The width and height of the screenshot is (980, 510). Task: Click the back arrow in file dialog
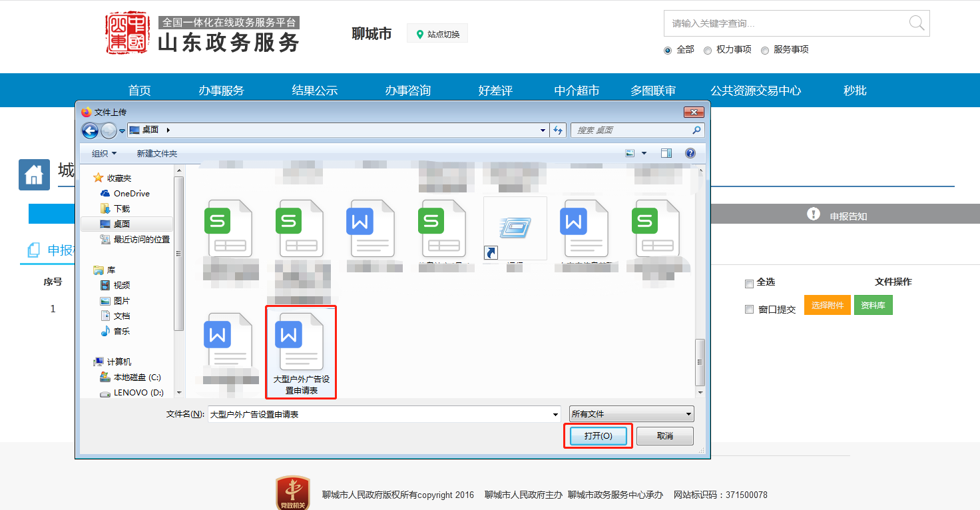click(x=90, y=130)
